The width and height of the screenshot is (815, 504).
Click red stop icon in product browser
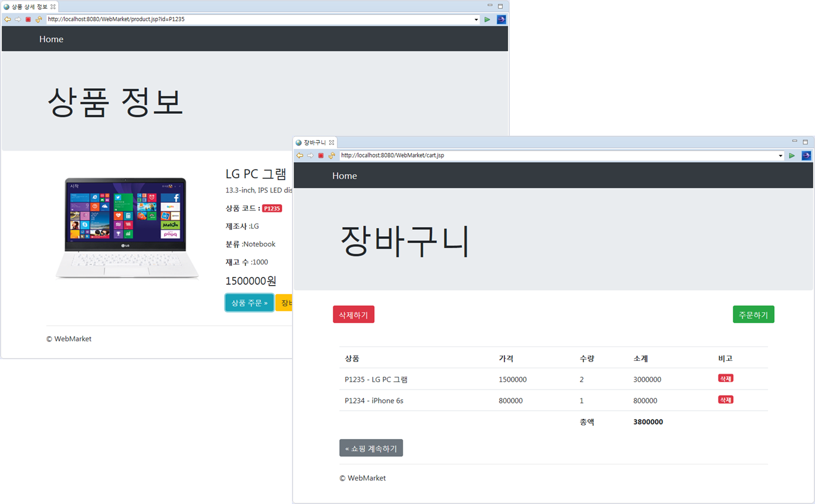click(28, 20)
